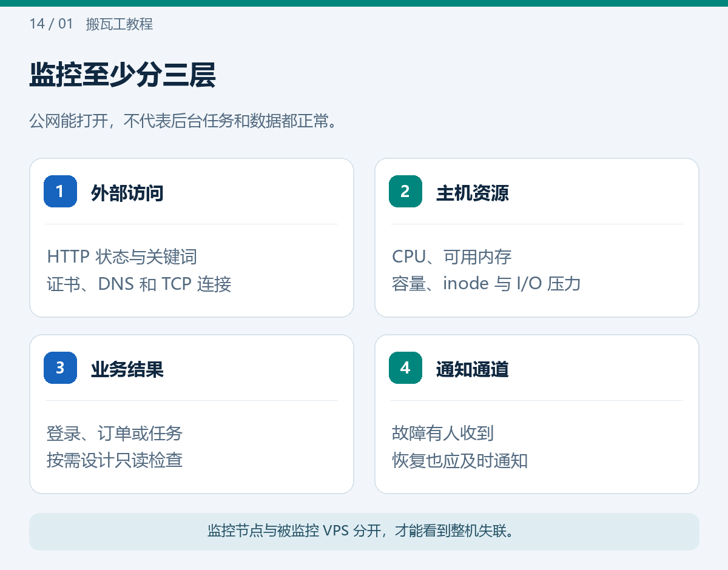Click the line 按需设计只读检查
The width and height of the screenshot is (728, 570).
[115, 460]
